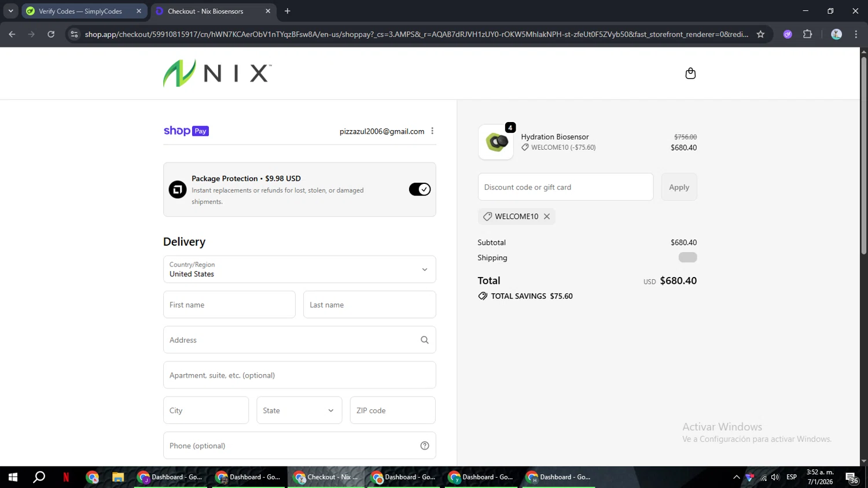Image resolution: width=868 pixels, height=488 pixels.
Task: Open the Country/Region dropdown
Action: pos(299,269)
